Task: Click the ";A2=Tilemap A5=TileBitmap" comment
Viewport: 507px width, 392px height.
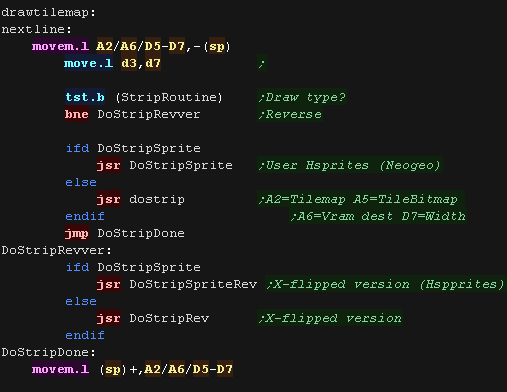Action: pos(361,199)
